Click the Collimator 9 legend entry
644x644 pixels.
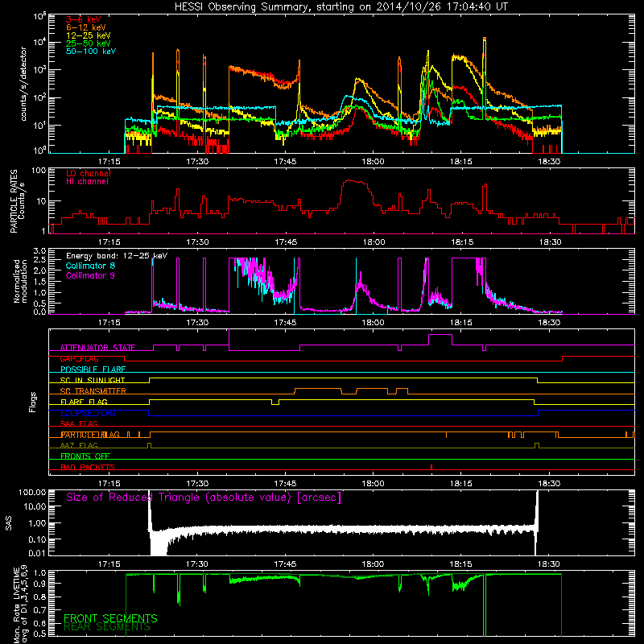coord(90,275)
